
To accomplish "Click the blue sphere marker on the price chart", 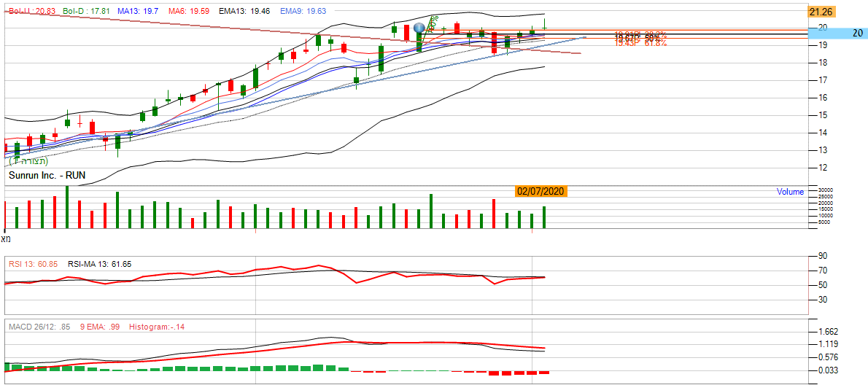I will point(419,28).
